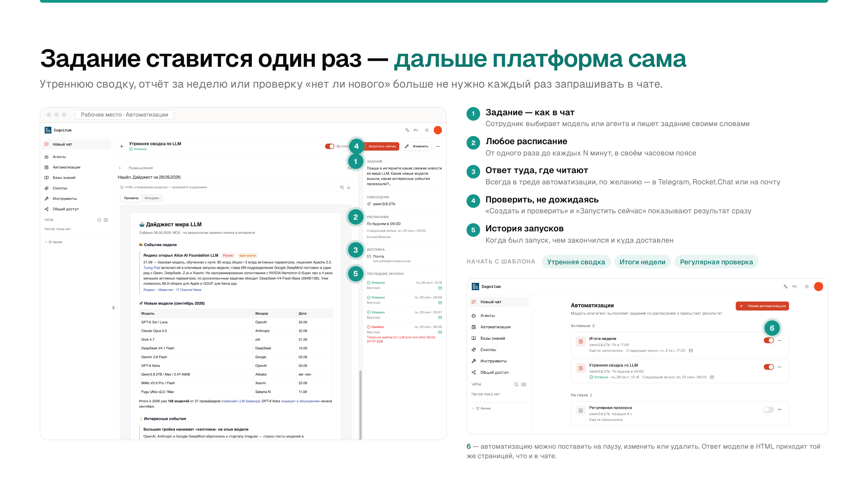
Task: Choose the Утренняя сводка template chip
Action: coord(576,262)
